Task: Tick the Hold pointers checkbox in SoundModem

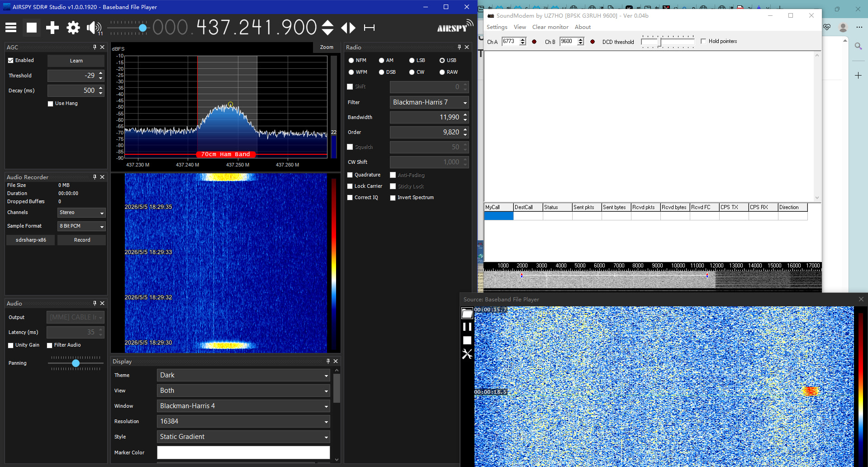Action: pyautogui.click(x=703, y=41)
